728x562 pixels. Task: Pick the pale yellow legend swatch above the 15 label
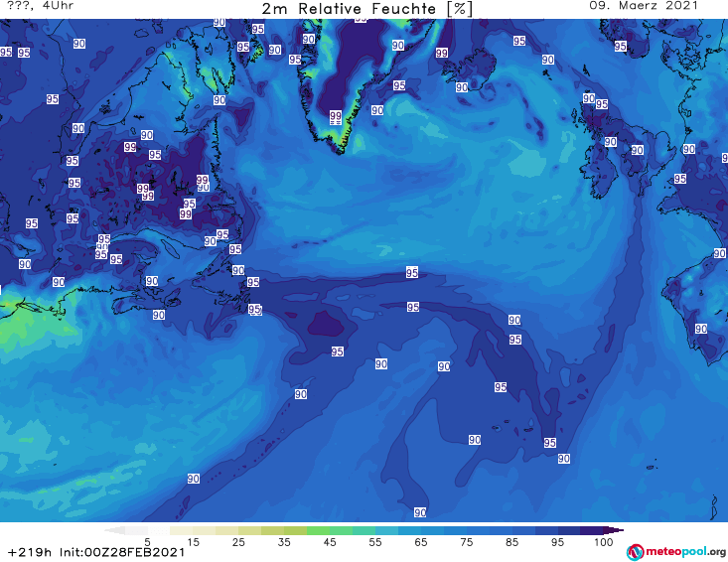(182, 530)
